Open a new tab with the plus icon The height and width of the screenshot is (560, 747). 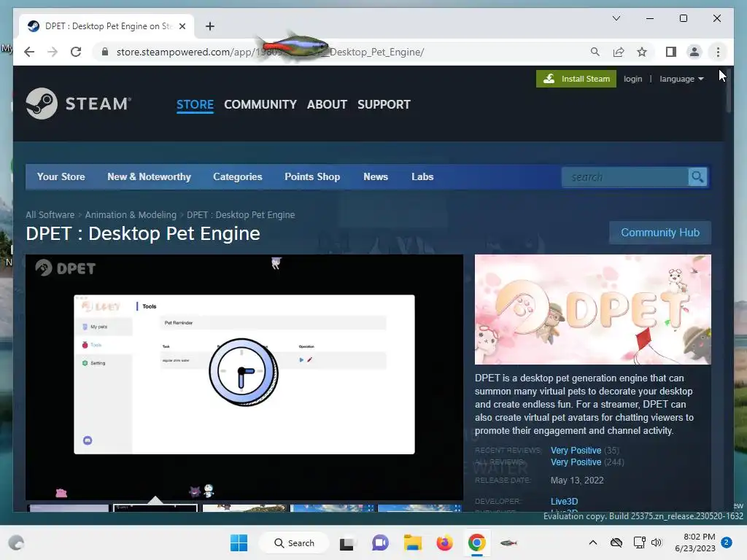(209, 26)
